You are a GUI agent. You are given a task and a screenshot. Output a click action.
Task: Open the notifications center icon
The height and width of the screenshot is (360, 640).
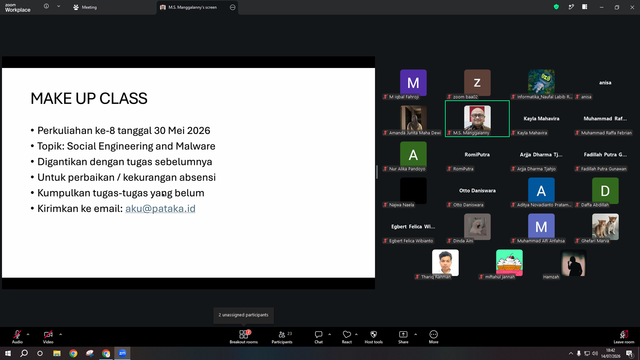(x=629, y=353)
